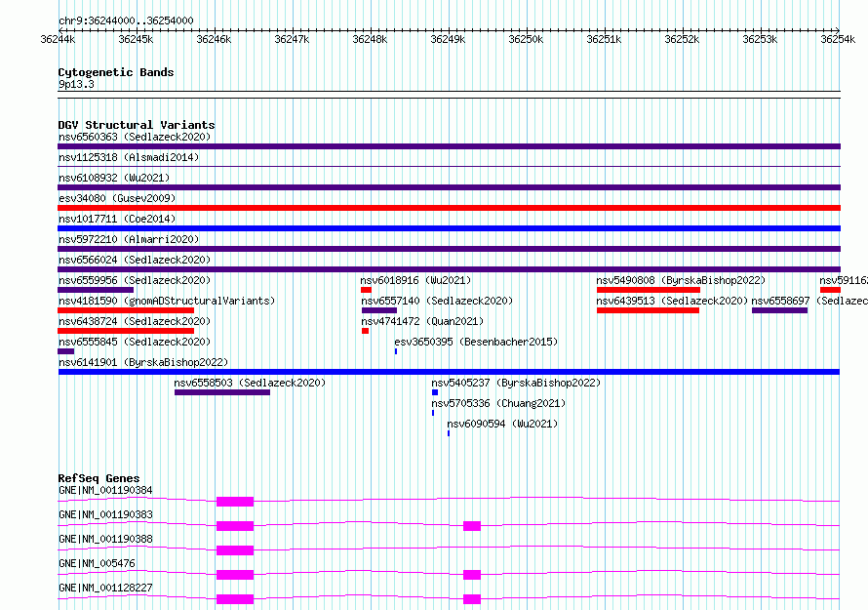Click the Cytogenetic Bands track title

point(116,72)
